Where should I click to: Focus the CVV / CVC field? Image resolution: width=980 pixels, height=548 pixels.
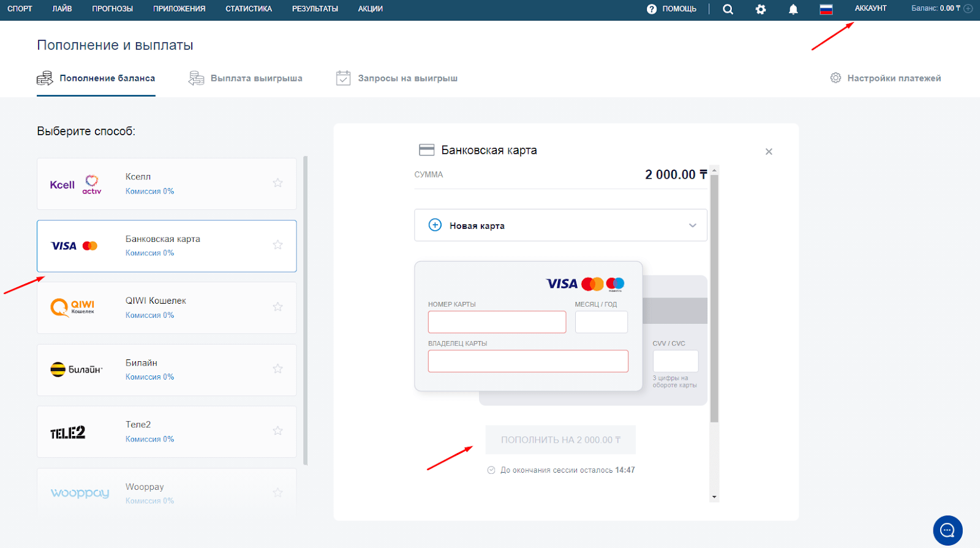(x=676, y=361)
